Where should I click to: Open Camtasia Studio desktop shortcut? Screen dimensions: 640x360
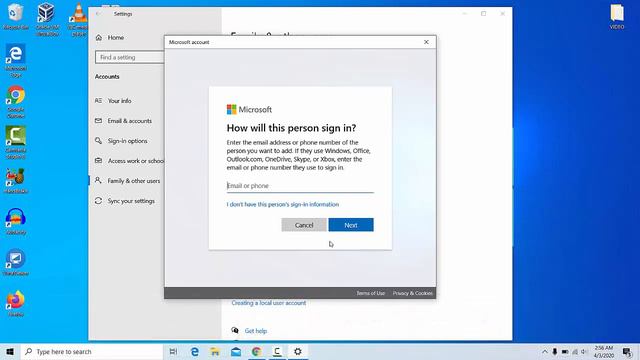click(x=16, y=142)
